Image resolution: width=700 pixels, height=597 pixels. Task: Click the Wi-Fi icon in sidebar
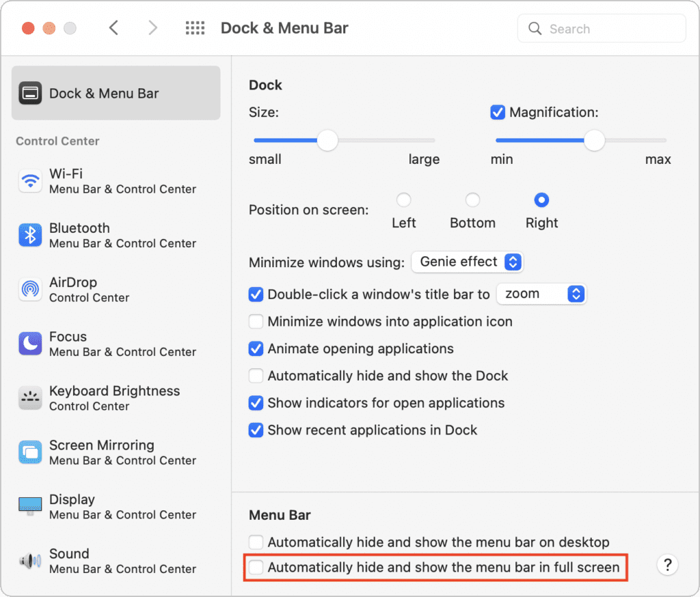point(30,181)
